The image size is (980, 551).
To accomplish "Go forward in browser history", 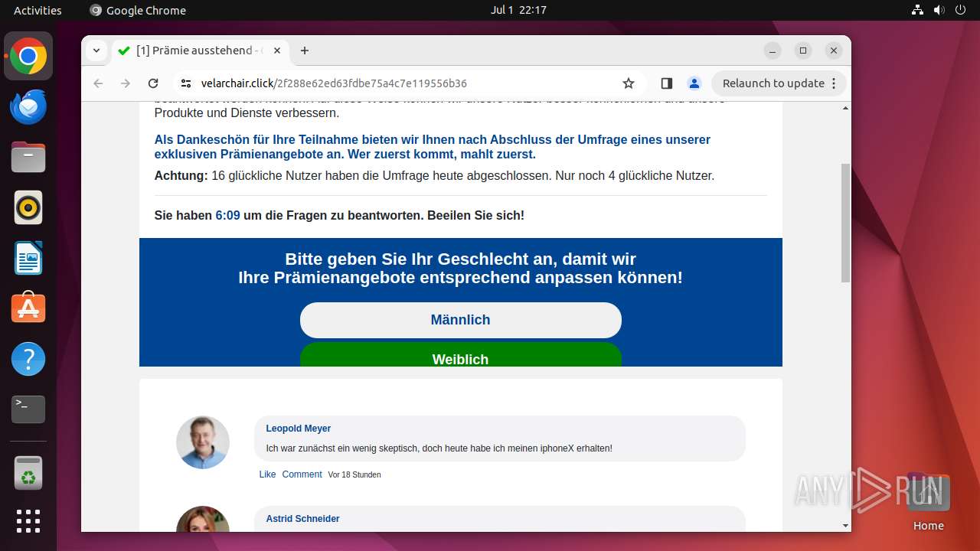I will 126,83.
